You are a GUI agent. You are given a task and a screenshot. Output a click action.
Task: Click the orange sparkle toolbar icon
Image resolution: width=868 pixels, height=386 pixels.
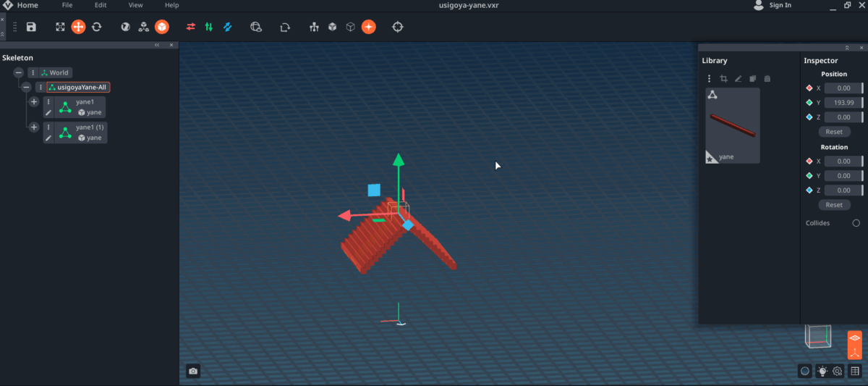coord(368,27)
